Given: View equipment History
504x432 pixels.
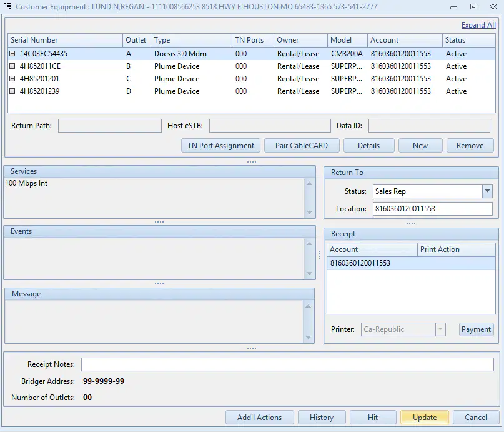Looking at the screenshot, I should coord(322,417).
